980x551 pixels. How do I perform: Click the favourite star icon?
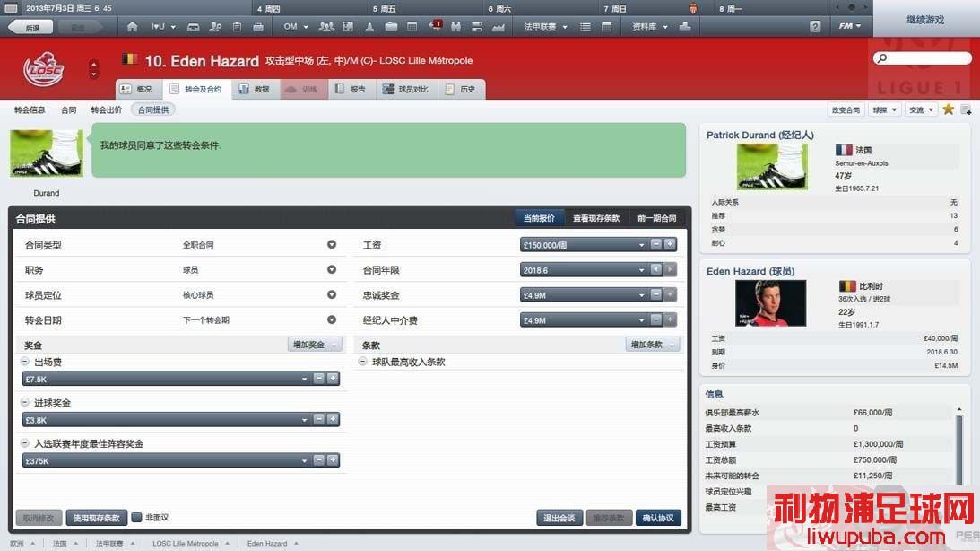pos(948,109)
